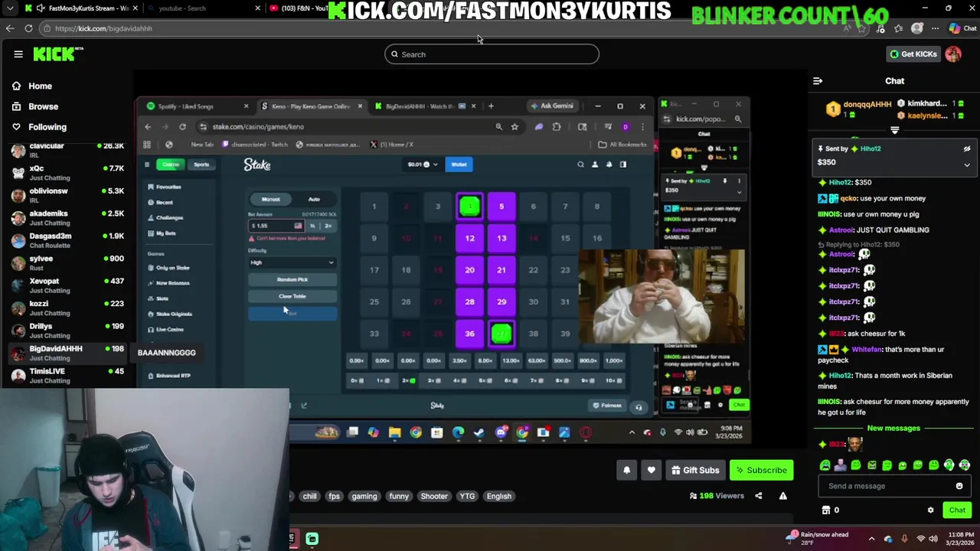
Task: Click Clear Table on Stake
Action: (x=292, y=297)
